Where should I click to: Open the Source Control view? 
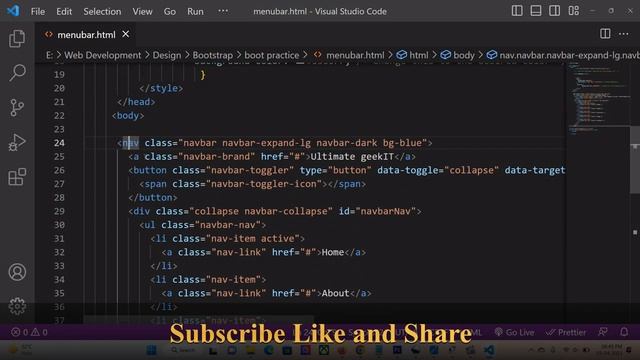point(17,108)
